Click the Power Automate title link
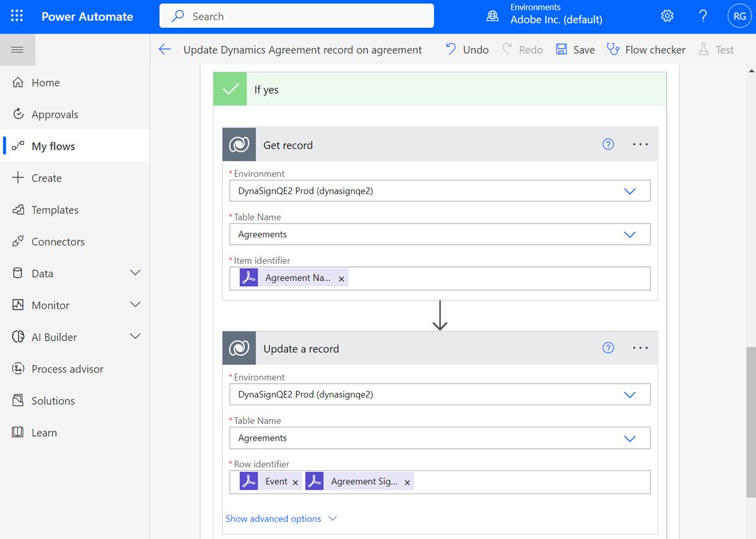 click(87, 16)
